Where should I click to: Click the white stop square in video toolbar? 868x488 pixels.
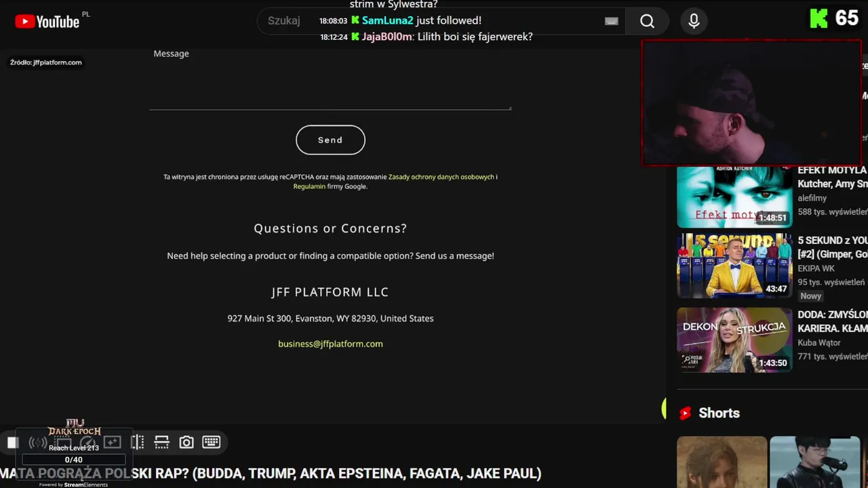12,443
